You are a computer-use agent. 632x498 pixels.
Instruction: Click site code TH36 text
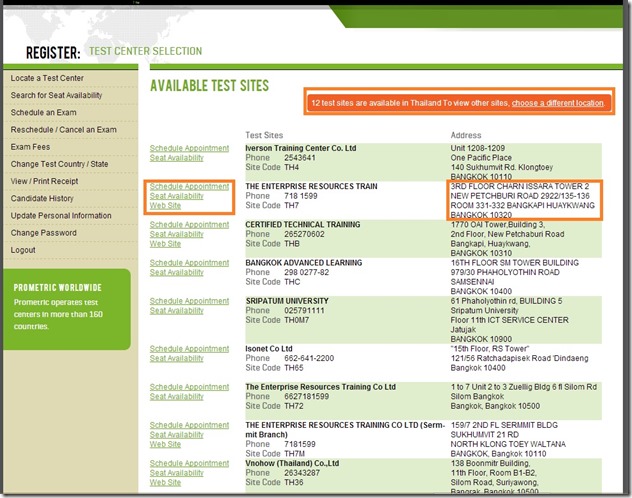tap(294, 483)
